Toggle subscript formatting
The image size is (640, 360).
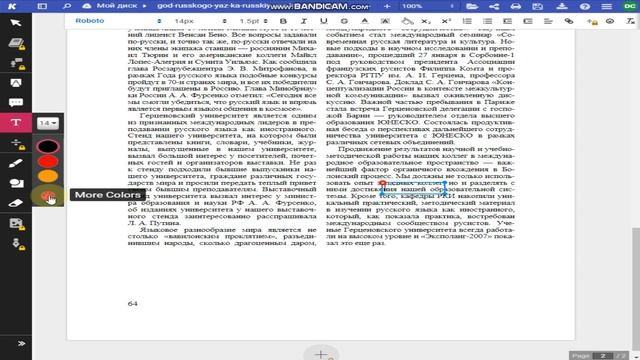click(x=426, y=21)
